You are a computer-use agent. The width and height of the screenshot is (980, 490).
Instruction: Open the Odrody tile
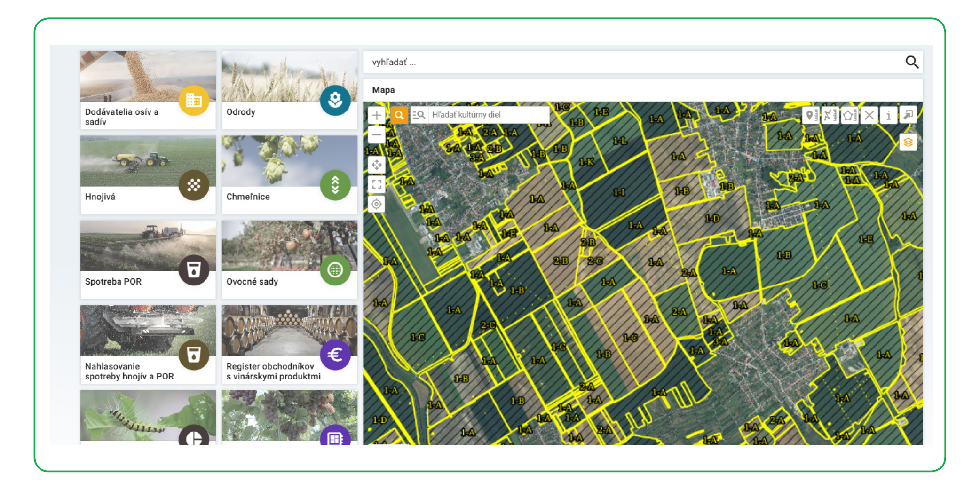click(289, 89)
